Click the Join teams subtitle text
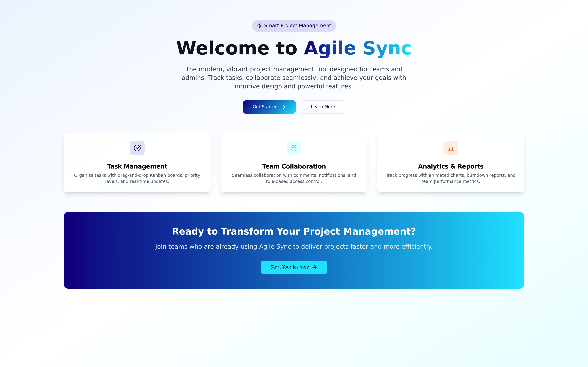588x367 pixels. click(294, 247)
